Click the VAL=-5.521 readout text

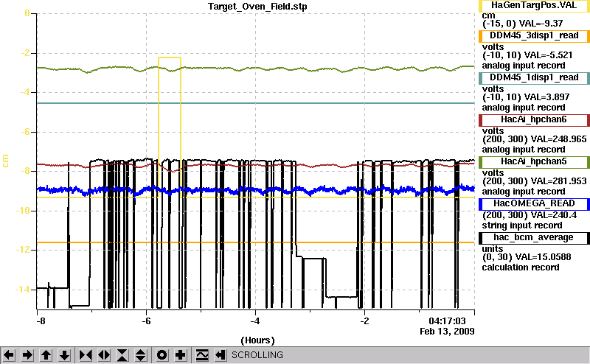[548, 55]
